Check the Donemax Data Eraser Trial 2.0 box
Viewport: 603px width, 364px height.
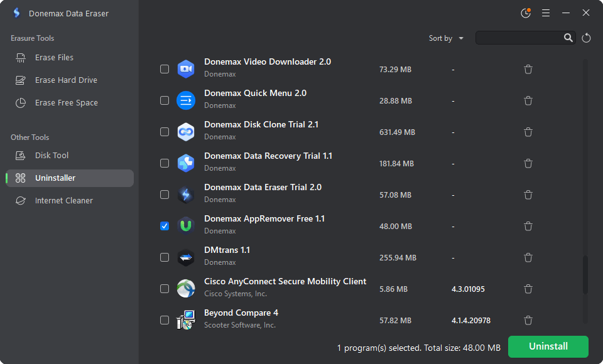165,195
